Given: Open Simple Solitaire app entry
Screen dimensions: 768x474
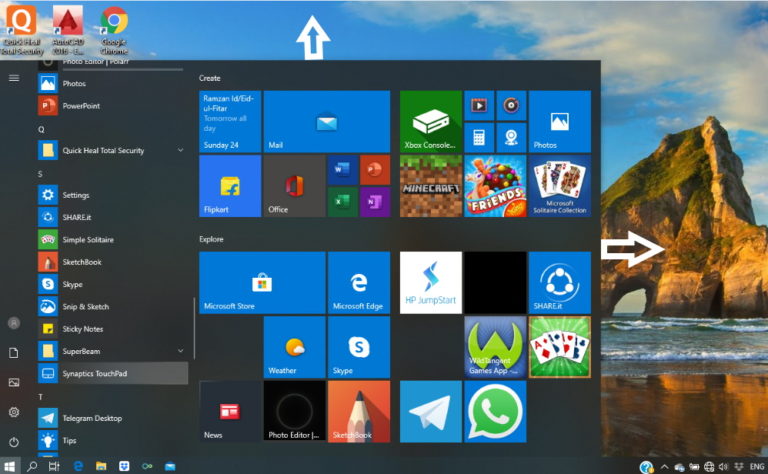Looking at the screenshot, I should click(112, 239).
